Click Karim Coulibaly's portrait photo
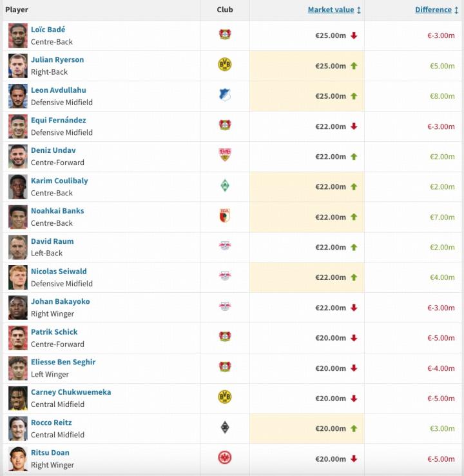 pyautogui.click(x=18, y=186)
